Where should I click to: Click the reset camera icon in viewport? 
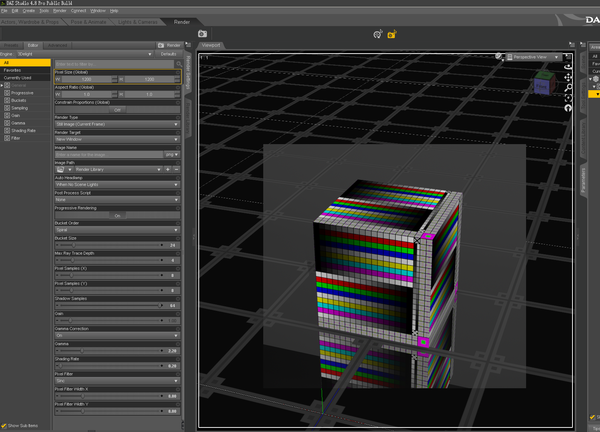[x=568, y=108]
